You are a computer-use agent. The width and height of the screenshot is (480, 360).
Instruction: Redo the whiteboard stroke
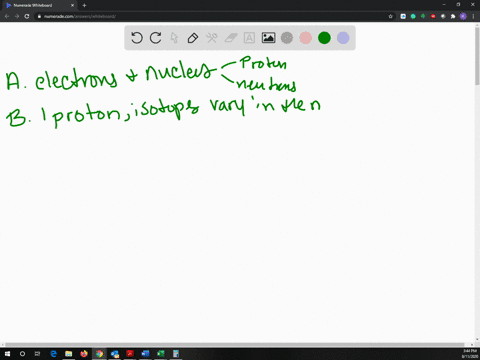coord(156,38)
